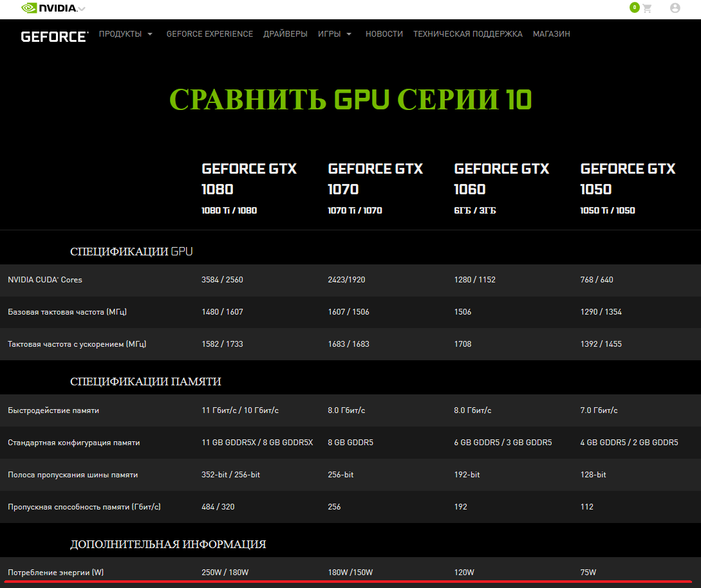The image size is (701, 588).
Task: Expand the chevron next to NVIDIA logo
Action: [82, 8]
